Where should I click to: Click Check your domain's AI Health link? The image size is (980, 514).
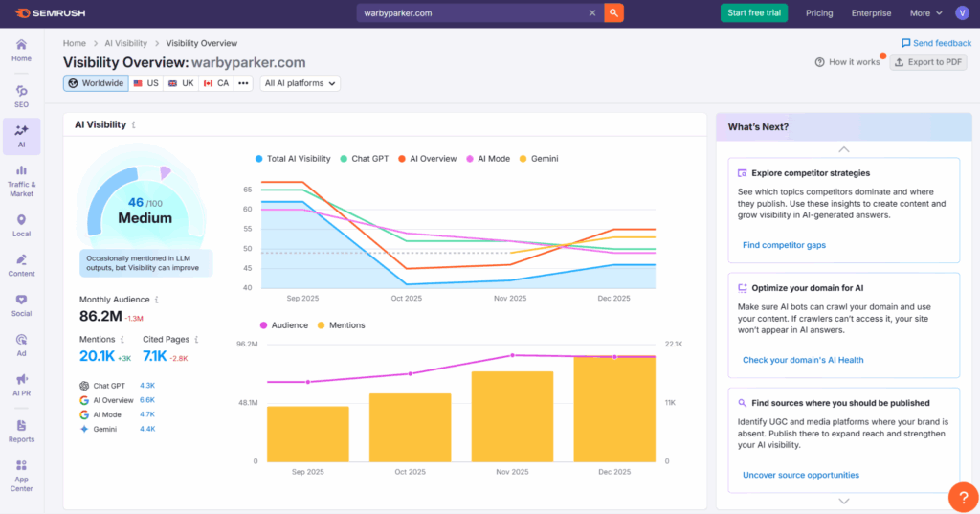803,360
